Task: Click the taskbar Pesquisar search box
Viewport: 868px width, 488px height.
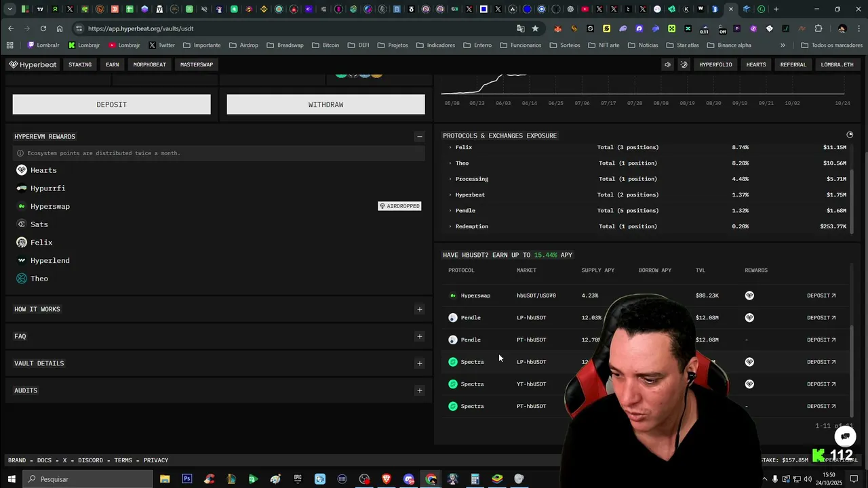Action: (88, 479)
